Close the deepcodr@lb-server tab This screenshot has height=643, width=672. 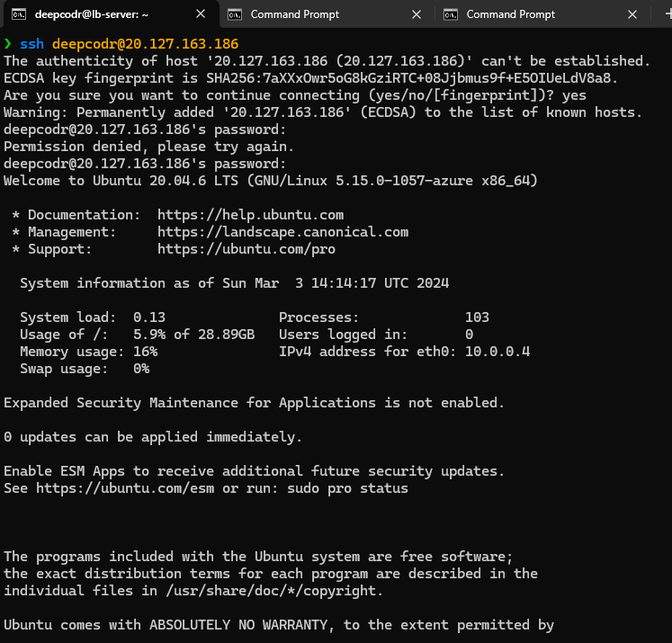[x=201, y=14]
